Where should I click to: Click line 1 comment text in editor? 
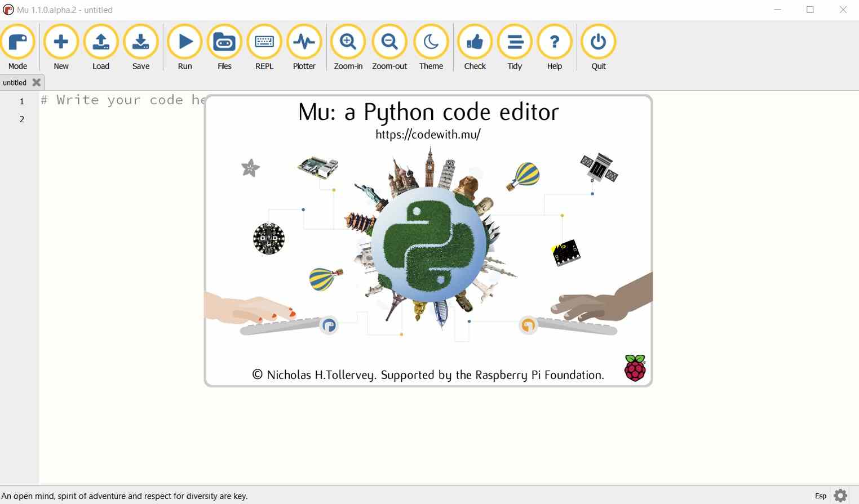pyautogui.click(x=122, y=100)
